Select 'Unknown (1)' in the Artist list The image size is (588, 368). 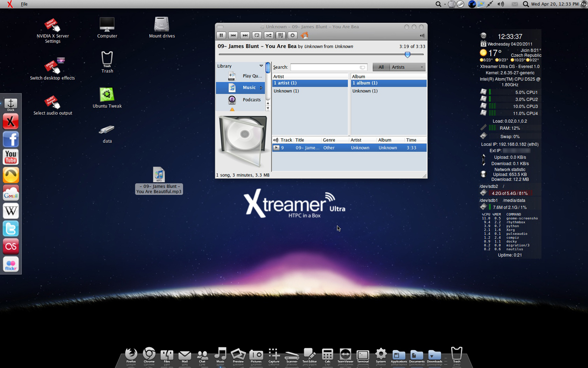310,91
